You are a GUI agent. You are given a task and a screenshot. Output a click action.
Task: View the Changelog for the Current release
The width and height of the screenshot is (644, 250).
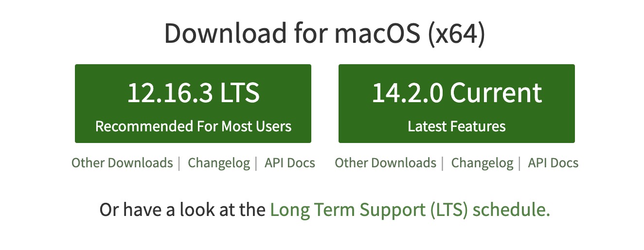click(x=482, y=162)
